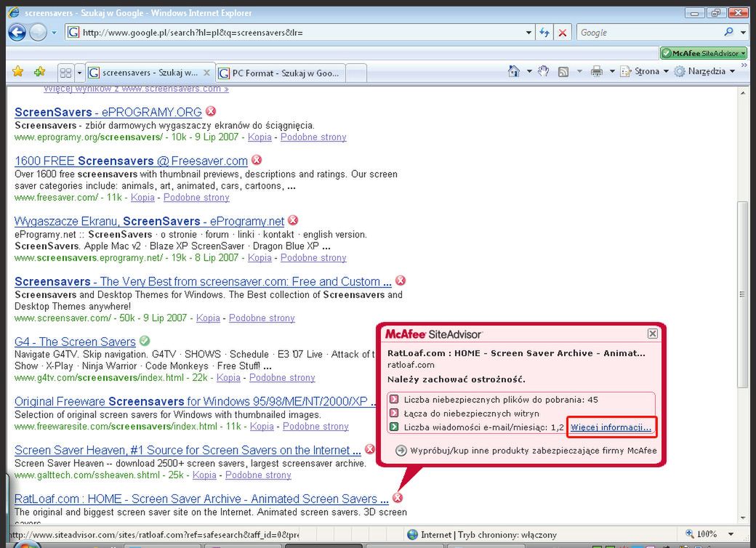
Task: Click green SiteAdvisor checkmark beside G4 result
Action: tap(144, 341)
